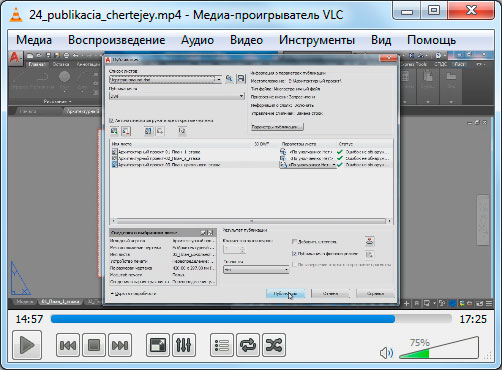Click the Help button in the video's Publish dialog

pos(375,294)
